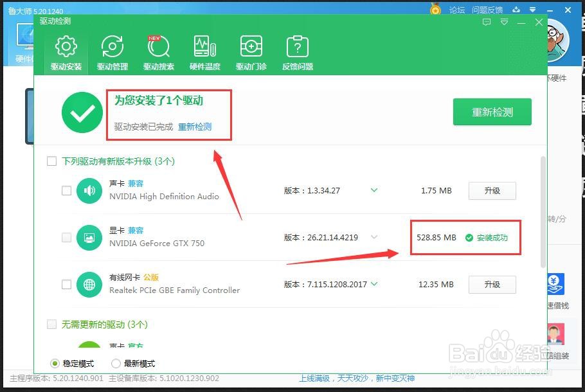Screen dimensions: 585x392
Task: Click the 组装 person icon in 鲁大师 sidebar
Action: pyautogui.click(x=556, y=334)
